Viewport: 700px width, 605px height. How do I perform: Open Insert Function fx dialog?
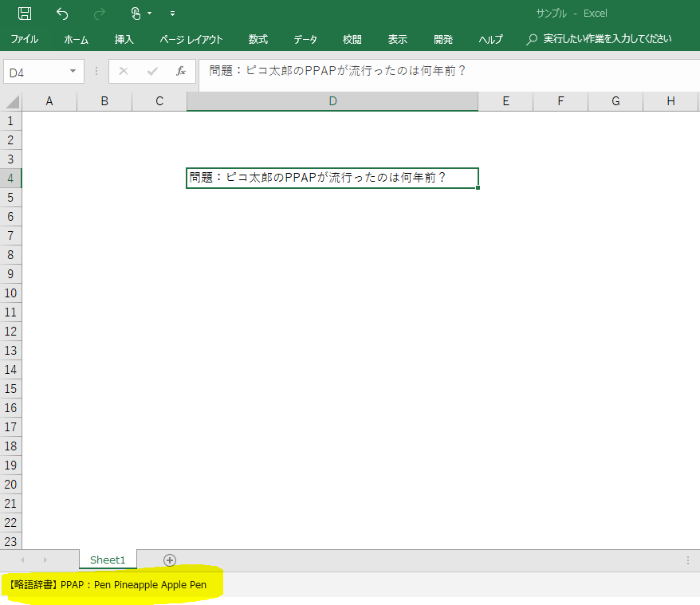pyautogui.click(x=180, y=71)
